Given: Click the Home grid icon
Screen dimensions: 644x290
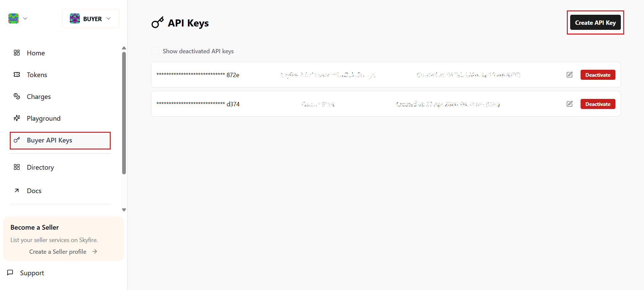Looking at the screenshot, I should [17, 53].
